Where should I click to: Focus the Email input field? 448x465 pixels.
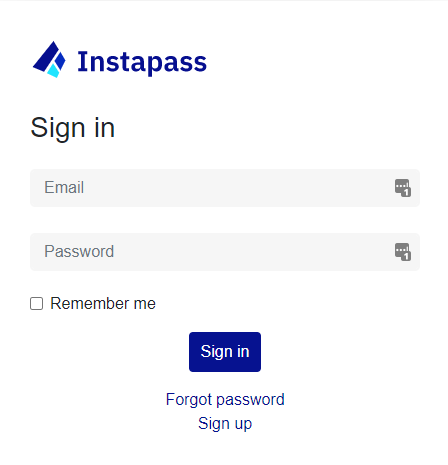point(225,188)
